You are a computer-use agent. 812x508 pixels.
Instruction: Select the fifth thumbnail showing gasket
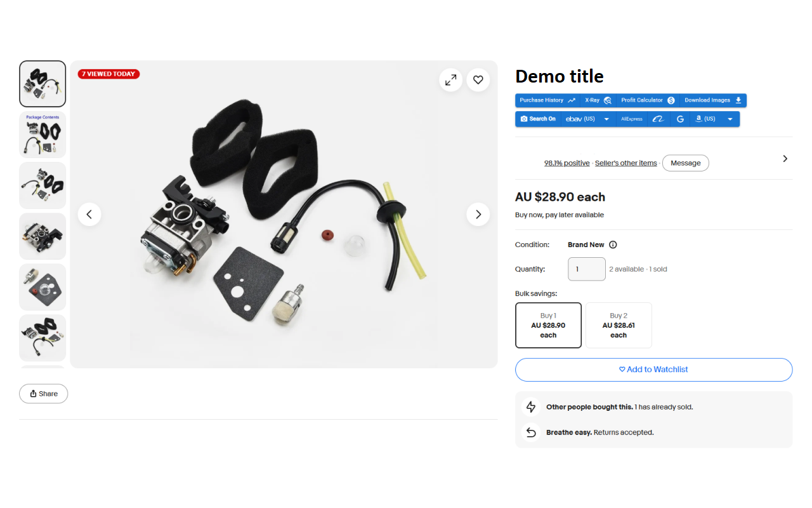coord(43,287)
